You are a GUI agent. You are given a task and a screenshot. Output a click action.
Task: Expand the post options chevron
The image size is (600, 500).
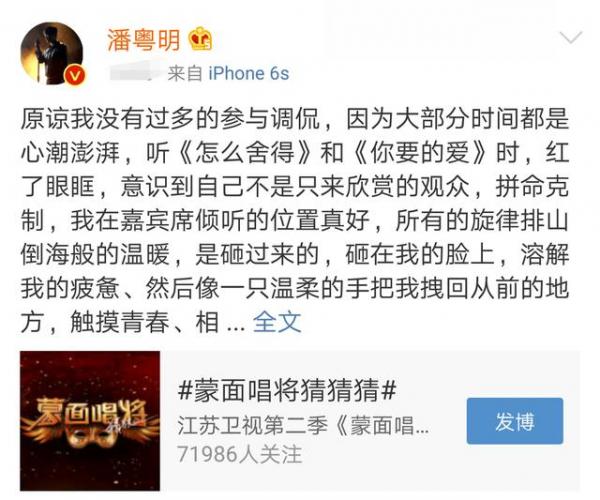571,37
